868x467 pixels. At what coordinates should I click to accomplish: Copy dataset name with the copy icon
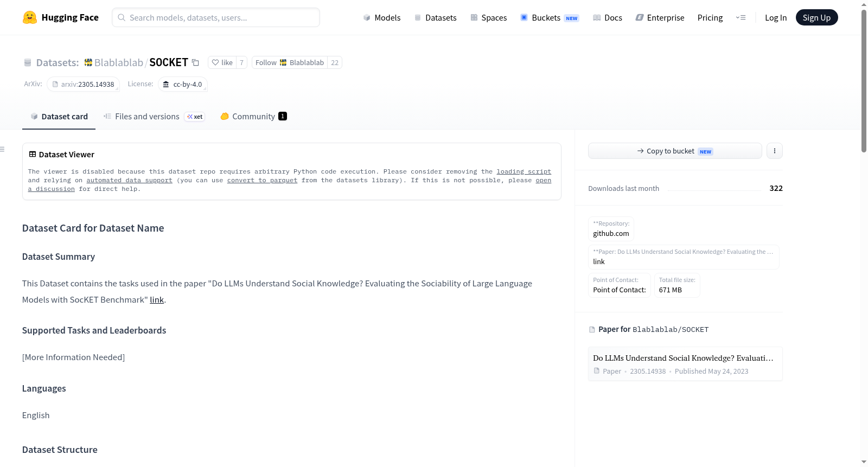tap(195, 63)
